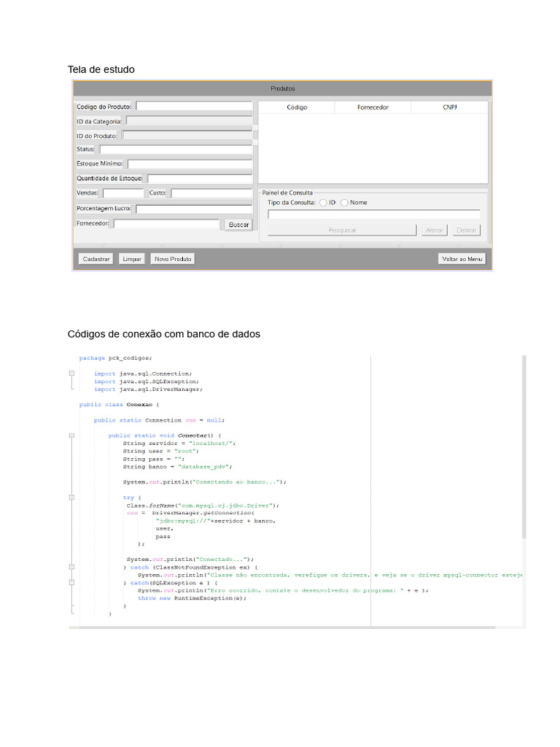Click the 'String servidor' code line
Image resolution: width=560 pixels, height=747 pixels.
click(x=179, y=443)
